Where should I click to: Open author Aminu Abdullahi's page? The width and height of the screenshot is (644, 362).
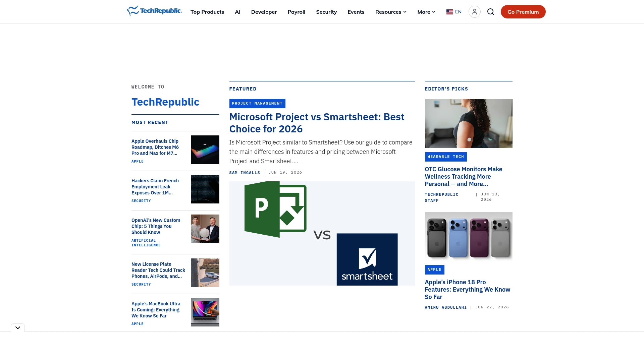(x=446, y=307)
